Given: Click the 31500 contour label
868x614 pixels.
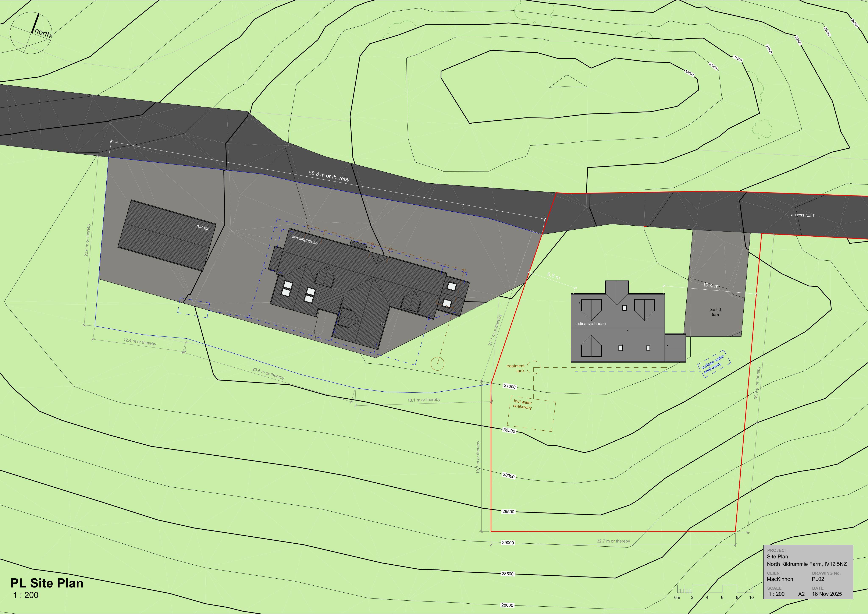Looking at the screenshot, I should tap(738, 58).
